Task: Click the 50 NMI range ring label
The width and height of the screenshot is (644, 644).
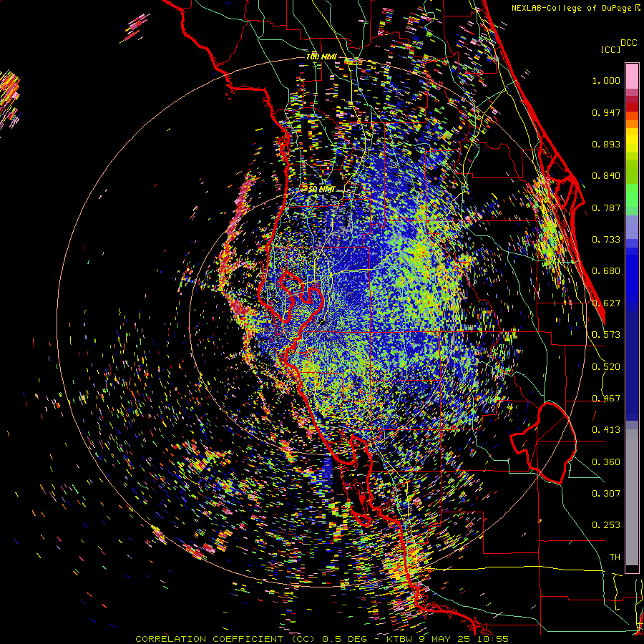Action: 321,190
